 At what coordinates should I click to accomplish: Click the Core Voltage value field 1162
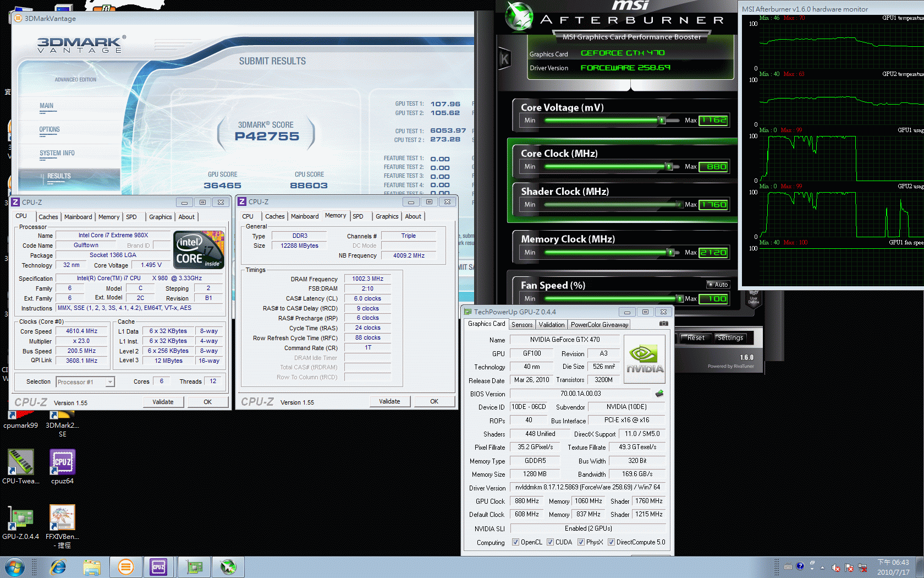pos(714,120)
